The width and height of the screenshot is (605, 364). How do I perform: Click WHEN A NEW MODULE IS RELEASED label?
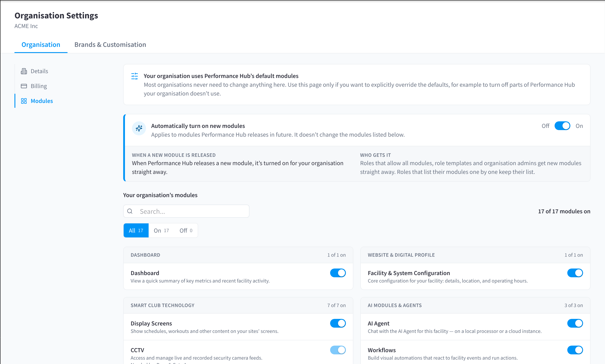coord(174,155)
